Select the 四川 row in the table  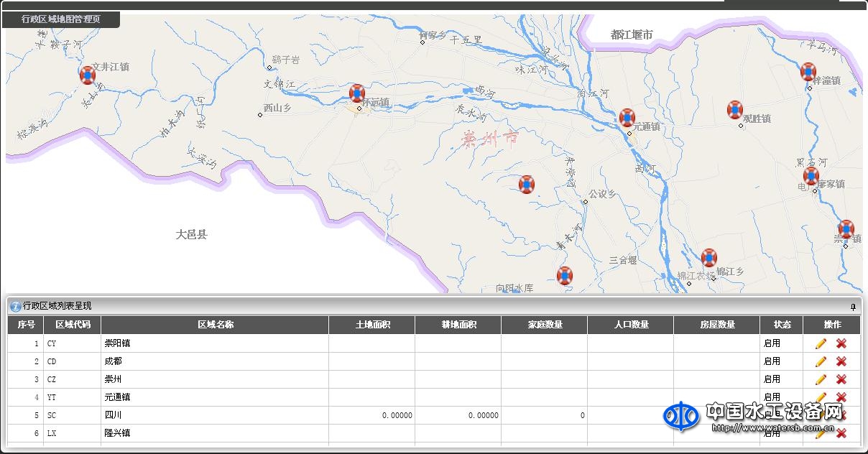(x=216, y=415)
